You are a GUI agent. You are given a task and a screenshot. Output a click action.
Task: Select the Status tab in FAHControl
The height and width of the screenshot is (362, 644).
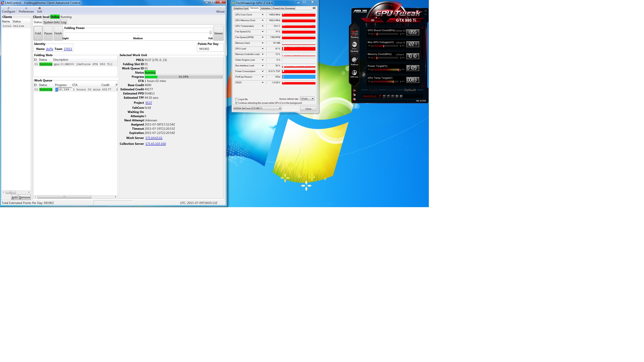(x=38, y=22)
